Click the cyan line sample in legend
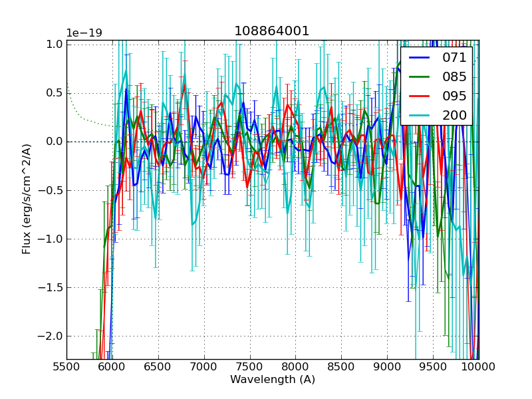532x399 pixels. tap(422, 115)
